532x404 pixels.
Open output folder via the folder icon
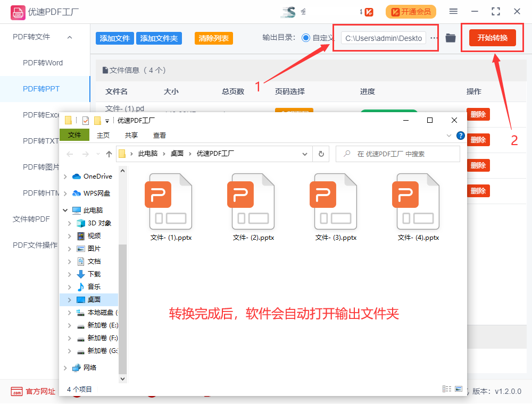450,38
